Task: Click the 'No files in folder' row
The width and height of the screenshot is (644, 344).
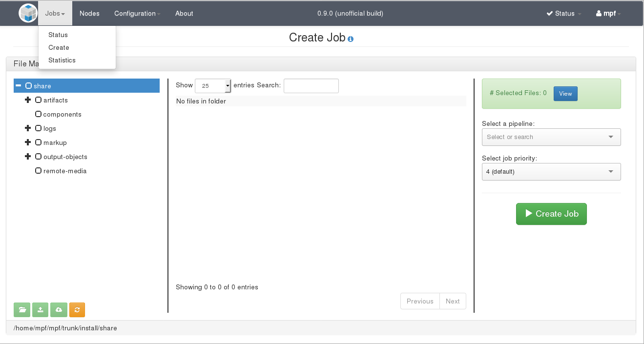Action: tap(321, 101)
